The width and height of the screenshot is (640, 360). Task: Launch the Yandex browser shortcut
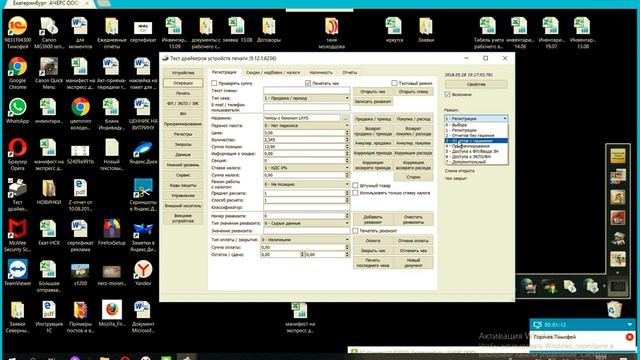pyautogui.click(x=143, y=272)
